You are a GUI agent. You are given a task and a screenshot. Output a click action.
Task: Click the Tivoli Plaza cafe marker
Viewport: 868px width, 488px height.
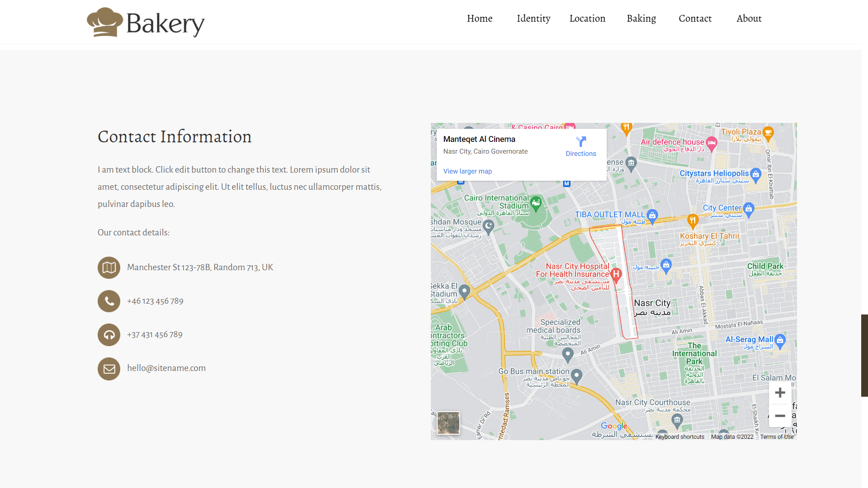[768, 133]
